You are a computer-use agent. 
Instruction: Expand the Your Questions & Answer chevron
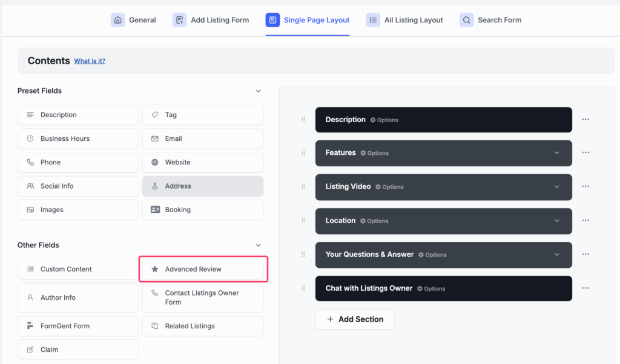(557, 255)
